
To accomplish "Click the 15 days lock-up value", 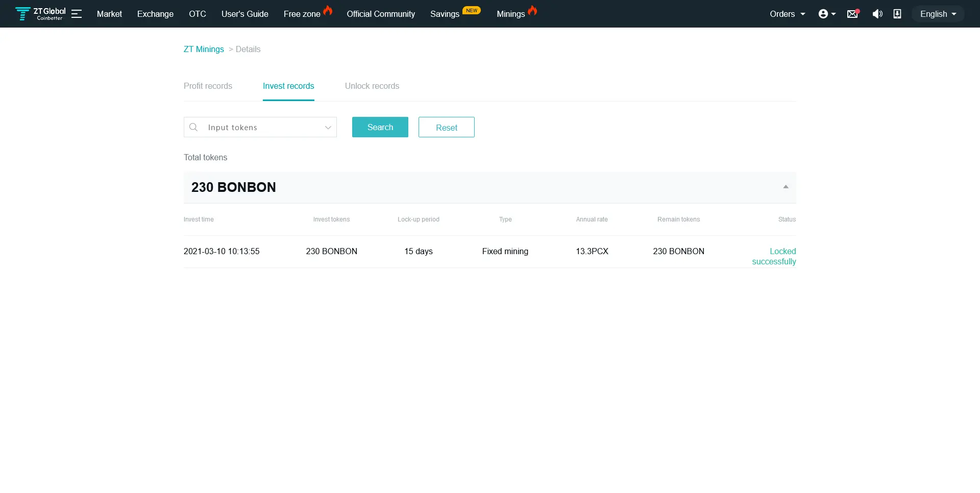I will pyautogui.click(x=419, y=251).
